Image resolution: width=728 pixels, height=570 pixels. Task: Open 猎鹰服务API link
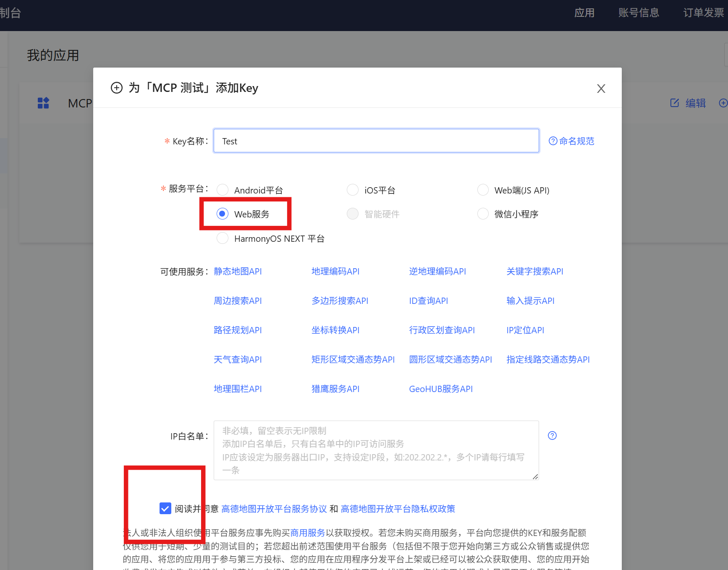335,389
